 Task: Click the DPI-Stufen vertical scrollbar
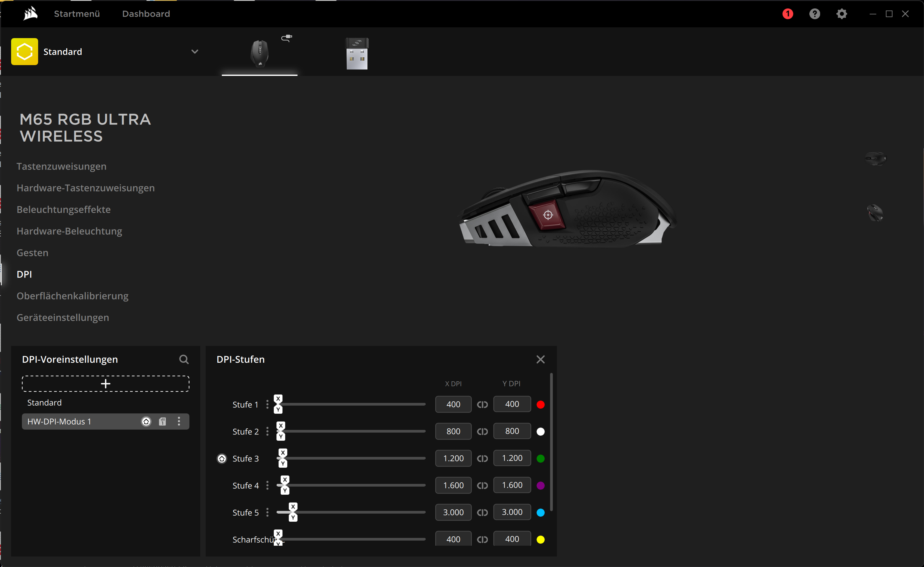point(551,442)
